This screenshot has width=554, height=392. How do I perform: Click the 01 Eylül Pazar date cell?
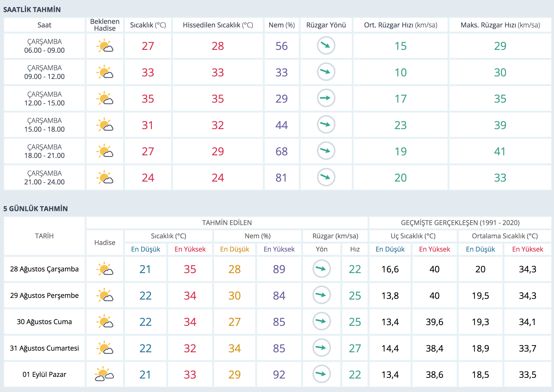tap(44, 374)
